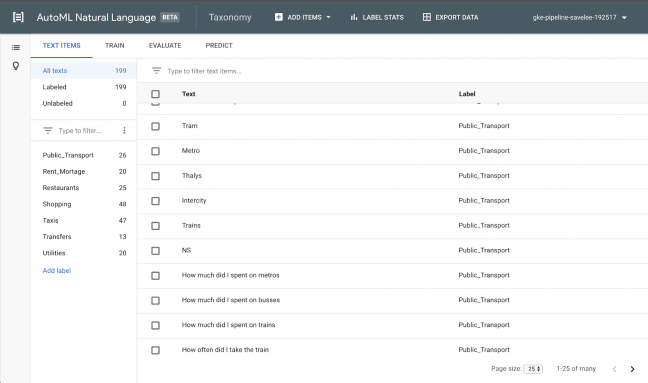Open the gke-pipeline-savelee project dropdown
Image resolution: width=648 pixels, height=383 pixels.
tap(579, 17)
